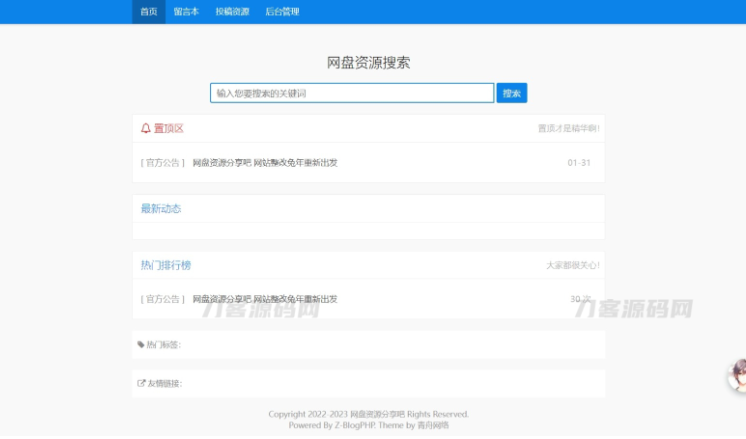Focus the keyword search input field
The image size is (746, 439).
(x=352, y=93)
